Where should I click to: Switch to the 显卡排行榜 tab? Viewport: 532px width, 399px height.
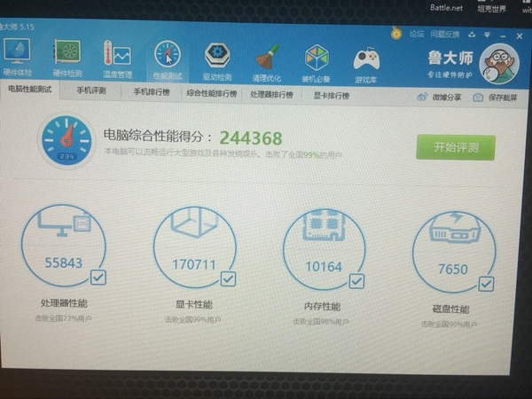coord(331,96)
